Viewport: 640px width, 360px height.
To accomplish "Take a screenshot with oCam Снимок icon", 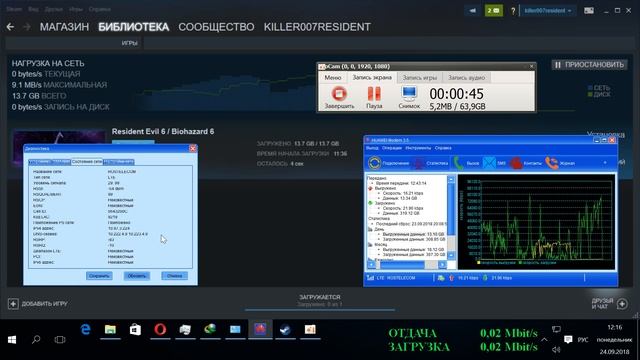I will coord(409,94).
